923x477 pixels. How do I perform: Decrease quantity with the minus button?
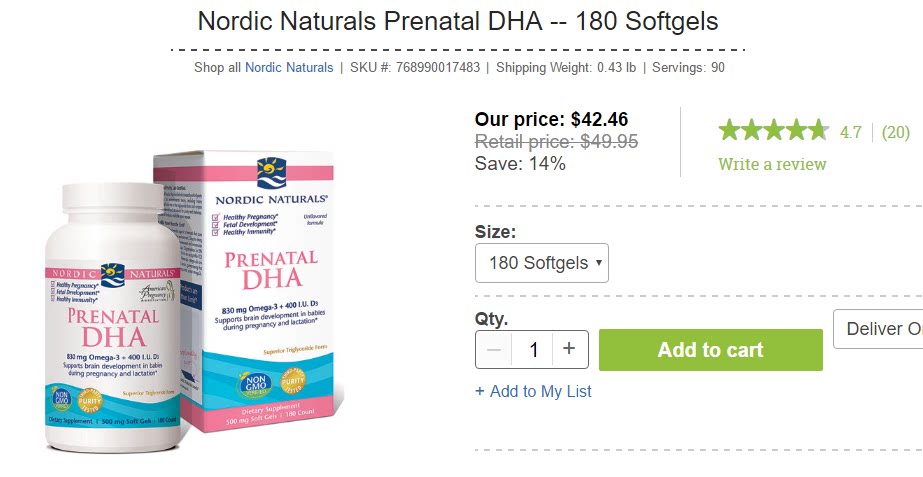pyautogui.click(x=493, y=349)
